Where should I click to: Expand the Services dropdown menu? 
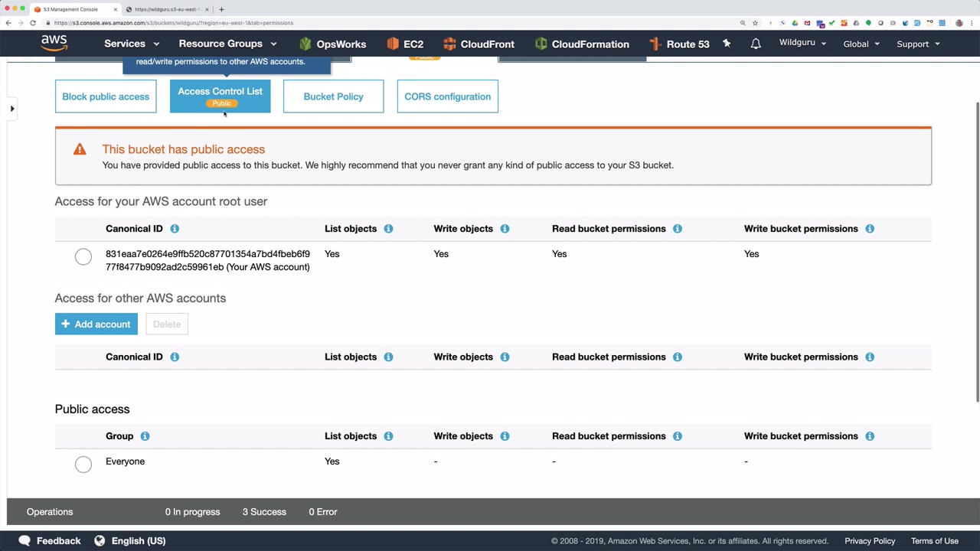[132, 44]
